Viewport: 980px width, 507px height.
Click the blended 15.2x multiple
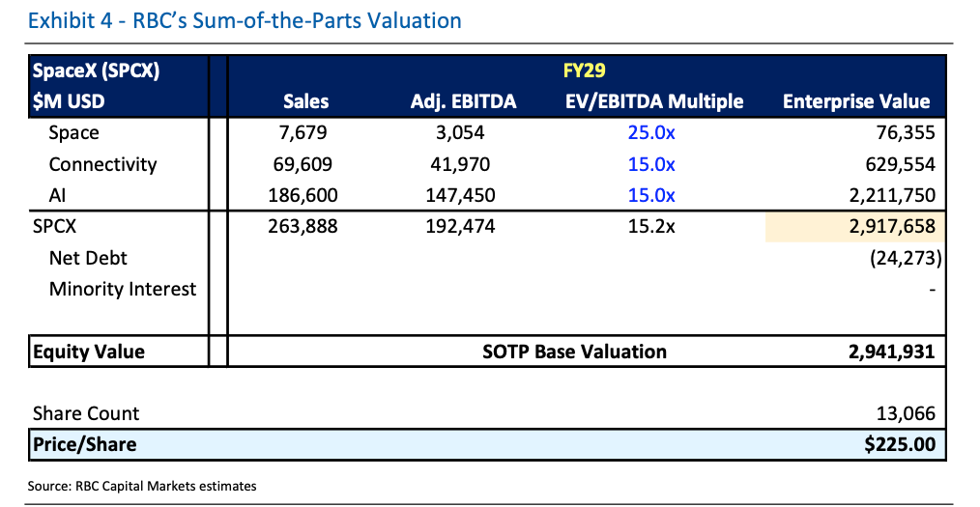[651, 226]
